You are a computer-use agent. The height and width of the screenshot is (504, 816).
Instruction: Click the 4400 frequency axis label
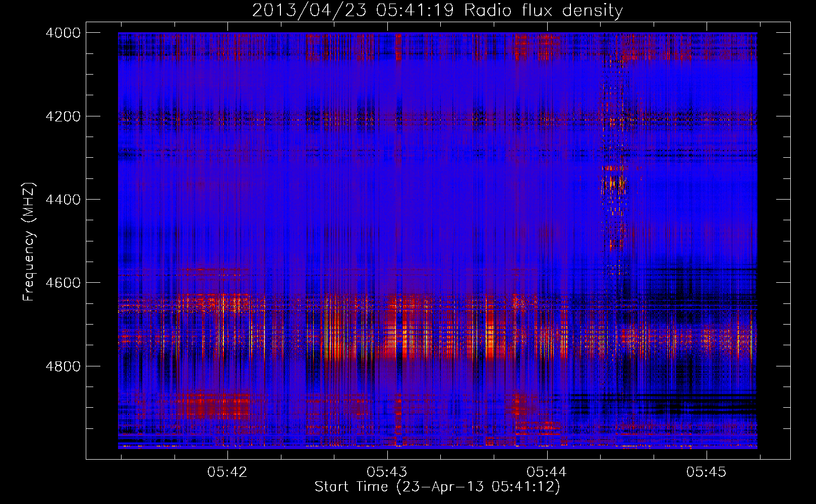coord(63,200)
